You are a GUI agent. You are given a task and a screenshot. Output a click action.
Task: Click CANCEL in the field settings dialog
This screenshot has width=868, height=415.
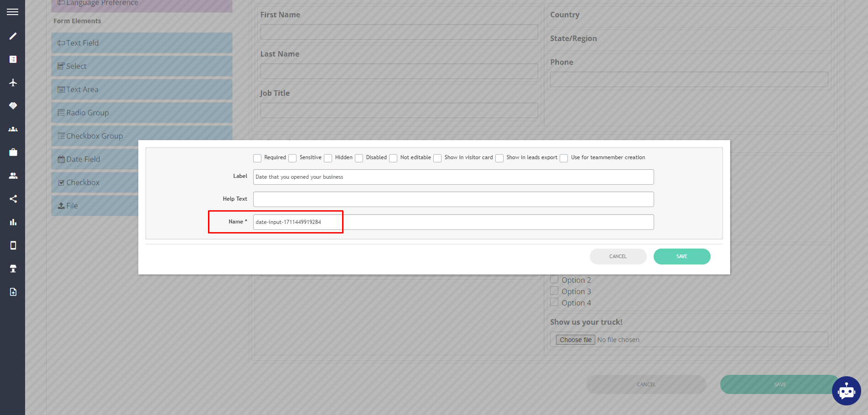(x=618, y=256)
